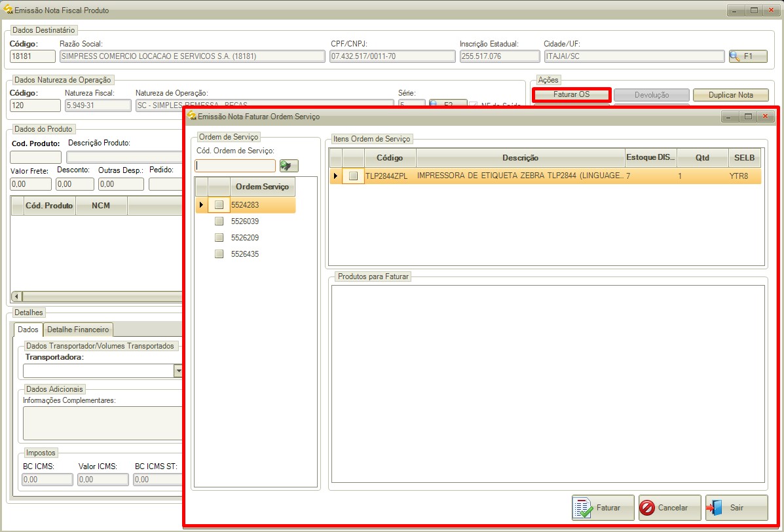This screenshot has height=532, width=784.
Task: Click the Desconto field
Action: [x=75, y=184]
